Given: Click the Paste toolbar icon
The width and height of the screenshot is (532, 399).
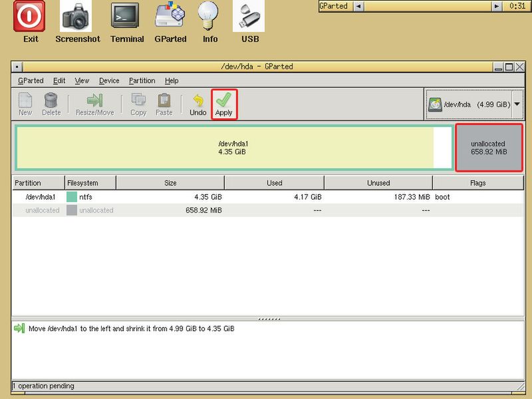Looking at the screenshot, I should pos(164,100).
